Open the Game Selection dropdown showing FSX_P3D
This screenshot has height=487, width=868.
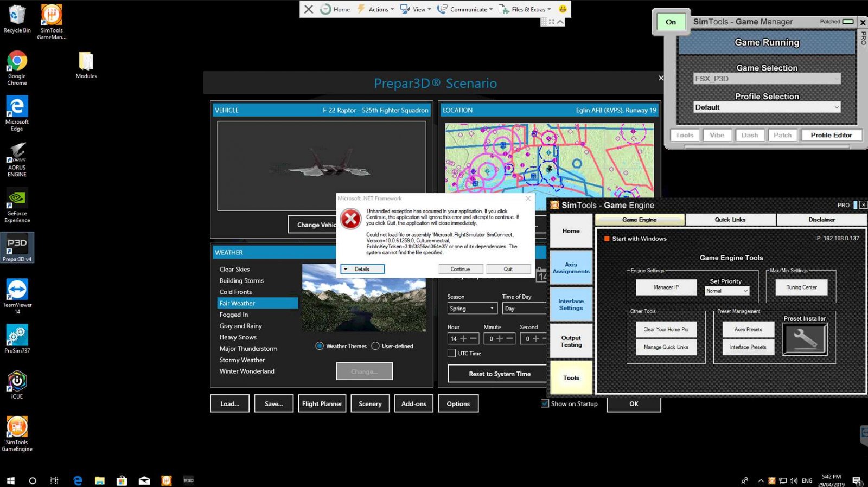point(767,79)
